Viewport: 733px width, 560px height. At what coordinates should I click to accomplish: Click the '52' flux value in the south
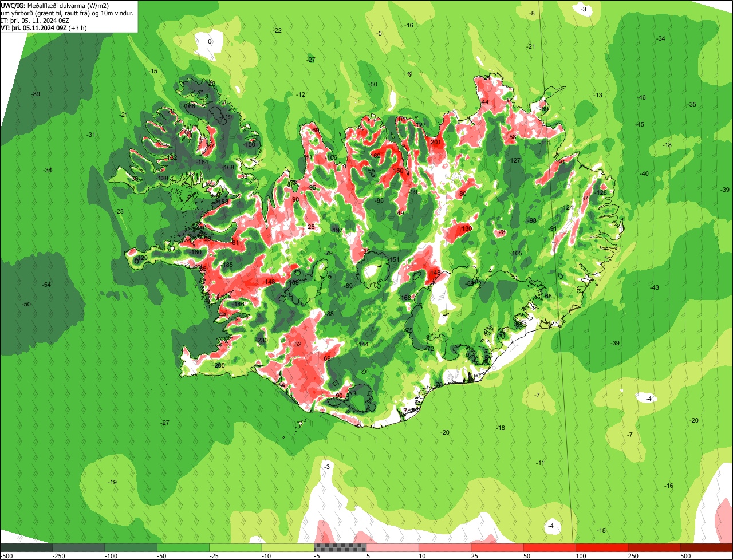(298, 344)
